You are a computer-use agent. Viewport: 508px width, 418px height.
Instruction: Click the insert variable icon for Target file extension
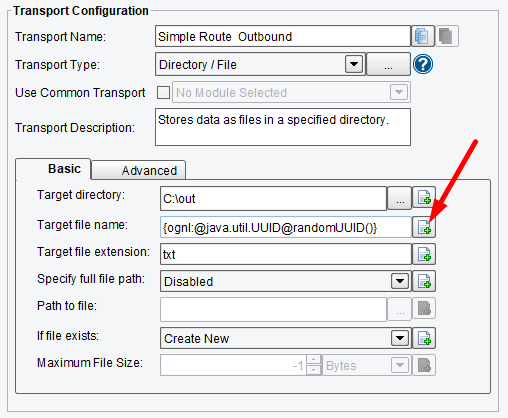tap(424, 254)
